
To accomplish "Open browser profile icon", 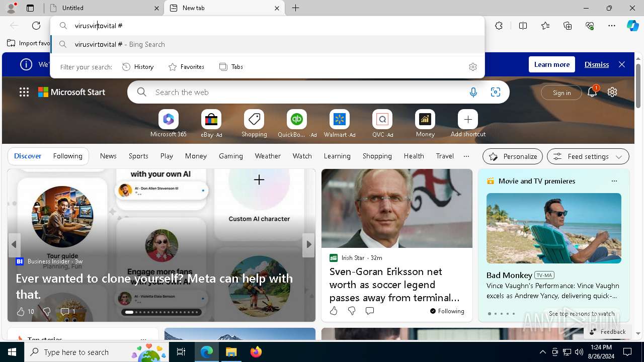I will pyautogui.click(x=11, y=8).
